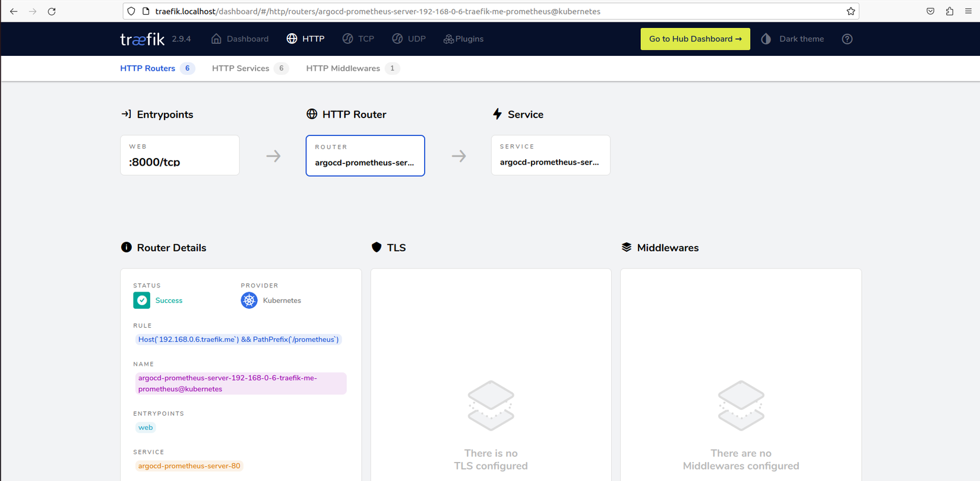Click the browser forward arrow
The width and height of the screenshot is (980, 481).
[33, 11]
